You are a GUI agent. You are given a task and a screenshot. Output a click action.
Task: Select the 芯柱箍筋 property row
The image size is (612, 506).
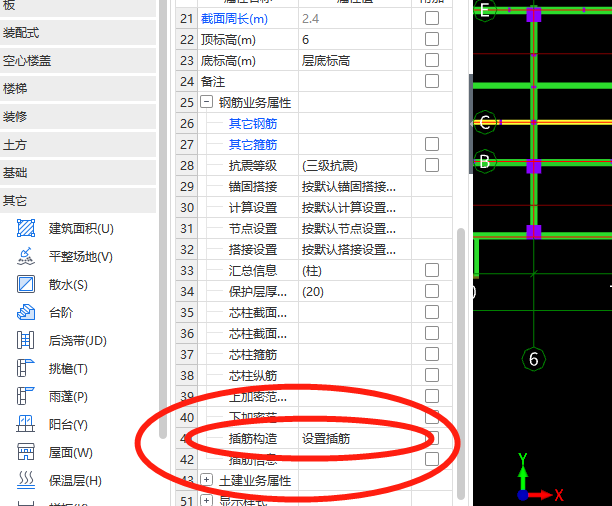point(314,355)
